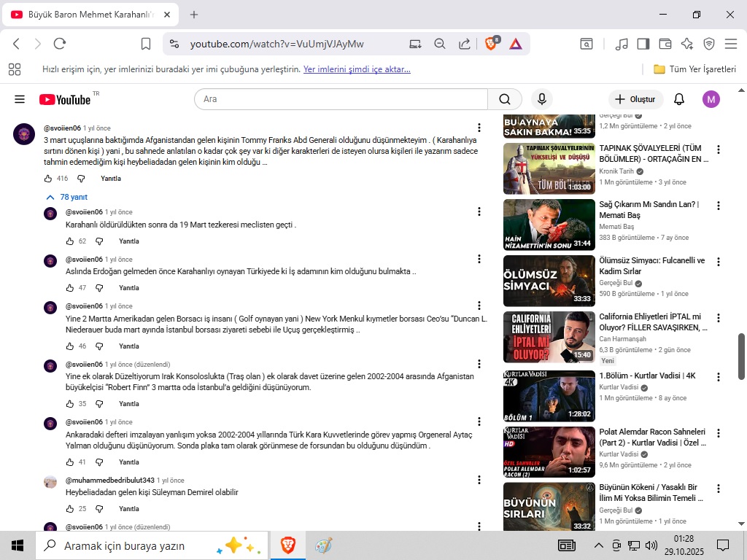Toggle the browser sidebar panel
This screenshot has width=747, height=560.
pyautogui.click(x=643, y=44)
